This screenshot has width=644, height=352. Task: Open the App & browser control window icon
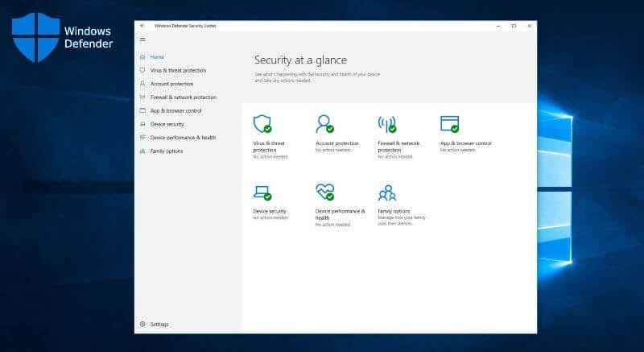tap(449, 123)
